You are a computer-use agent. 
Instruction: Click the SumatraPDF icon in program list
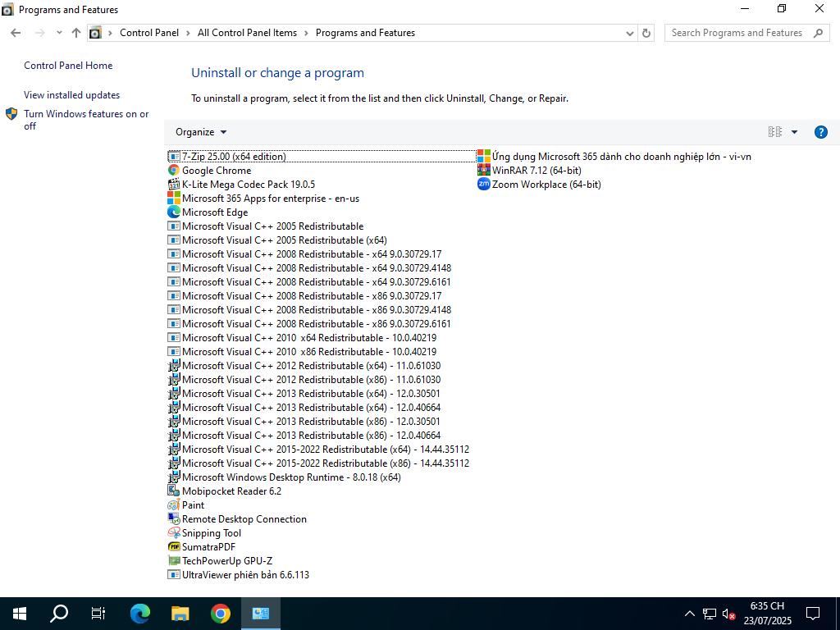tap(174, 547)
